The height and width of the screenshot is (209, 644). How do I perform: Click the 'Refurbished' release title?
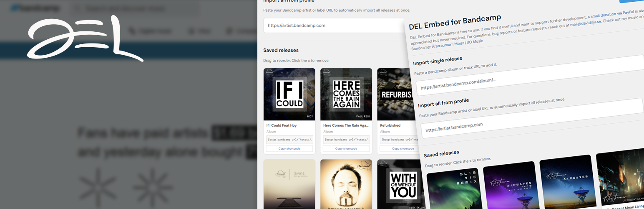390,125
